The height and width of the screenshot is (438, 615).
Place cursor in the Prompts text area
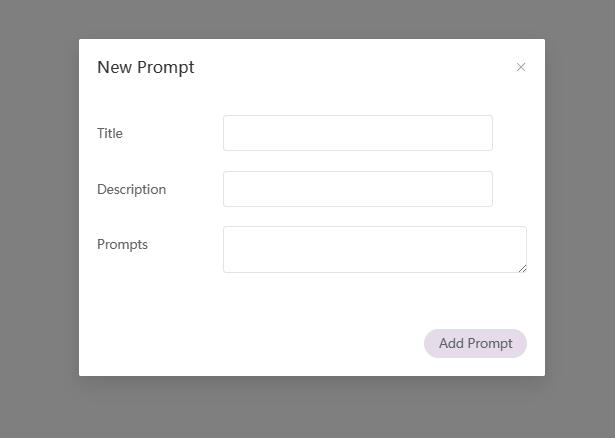[374, 249]
